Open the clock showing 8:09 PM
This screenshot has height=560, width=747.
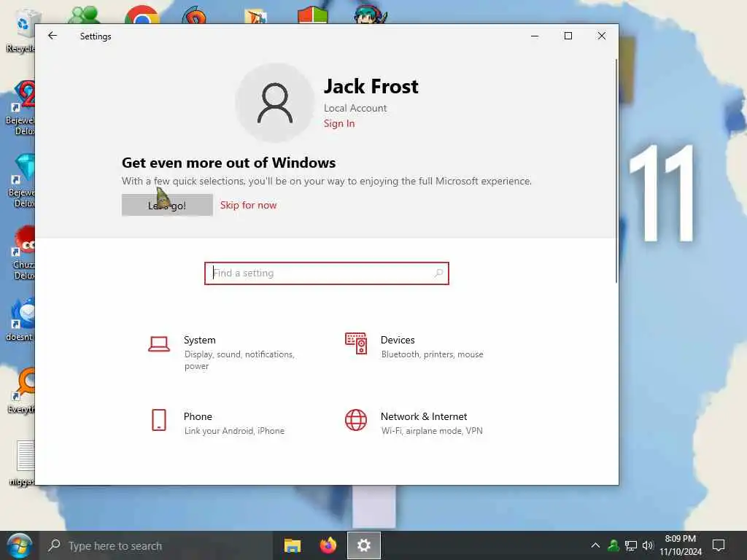coord(681,545)
